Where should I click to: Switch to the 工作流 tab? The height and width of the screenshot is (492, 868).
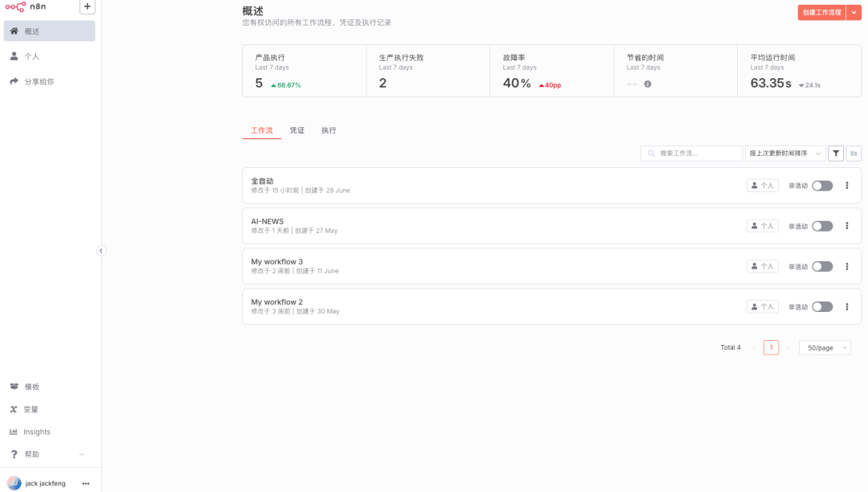pyautogui.click(x=262, y=130)
